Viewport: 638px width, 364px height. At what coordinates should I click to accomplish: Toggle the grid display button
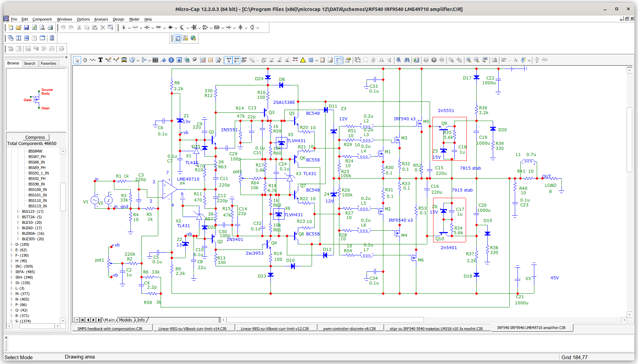tap(311, 60)
